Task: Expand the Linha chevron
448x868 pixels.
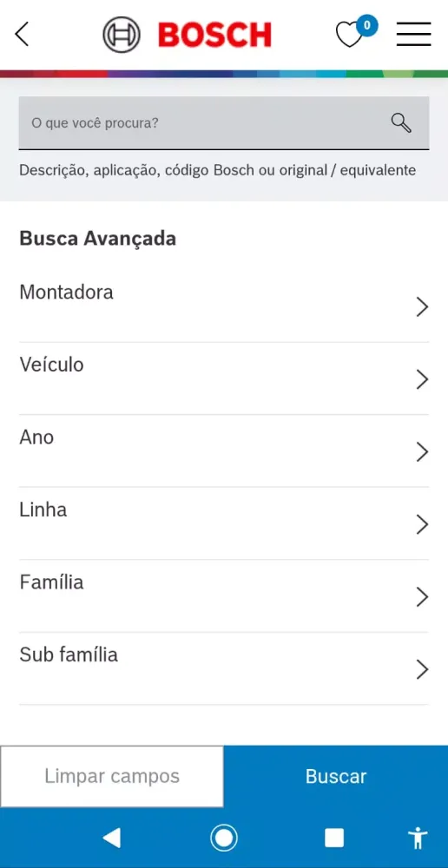Action: point(423,524)
